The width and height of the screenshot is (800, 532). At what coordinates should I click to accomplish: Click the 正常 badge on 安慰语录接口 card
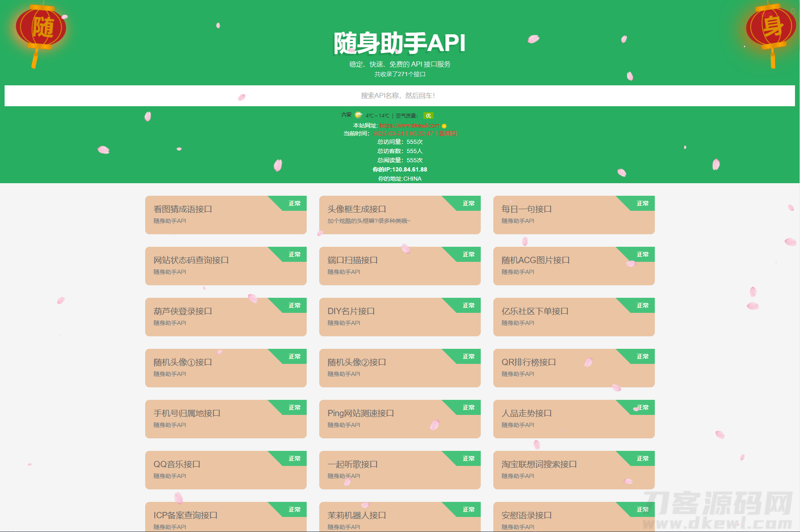point(642,509)
